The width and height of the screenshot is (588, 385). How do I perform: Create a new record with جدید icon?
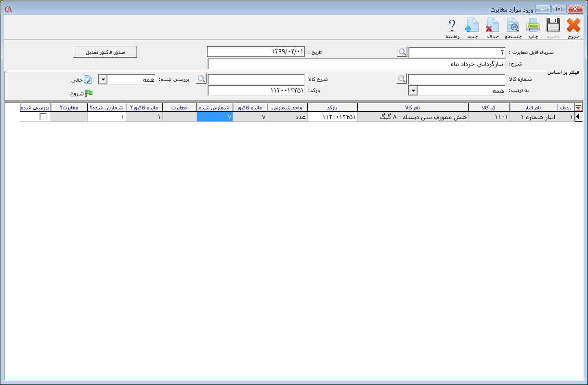coord(472,26)
